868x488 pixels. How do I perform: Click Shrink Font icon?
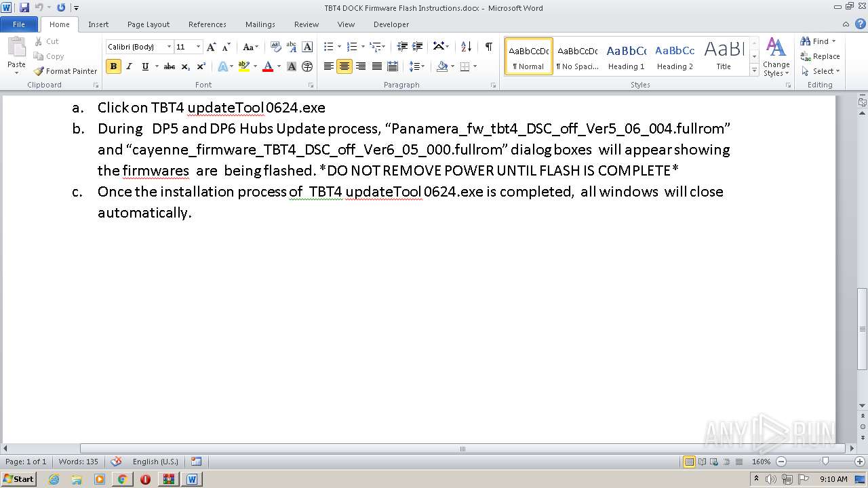[226, 47]
